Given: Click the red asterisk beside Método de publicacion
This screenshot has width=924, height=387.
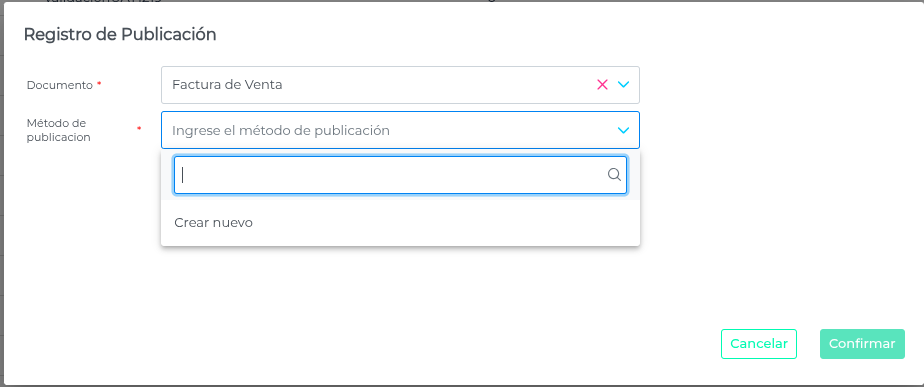Looking at the screenshot, I should [139, 128].
